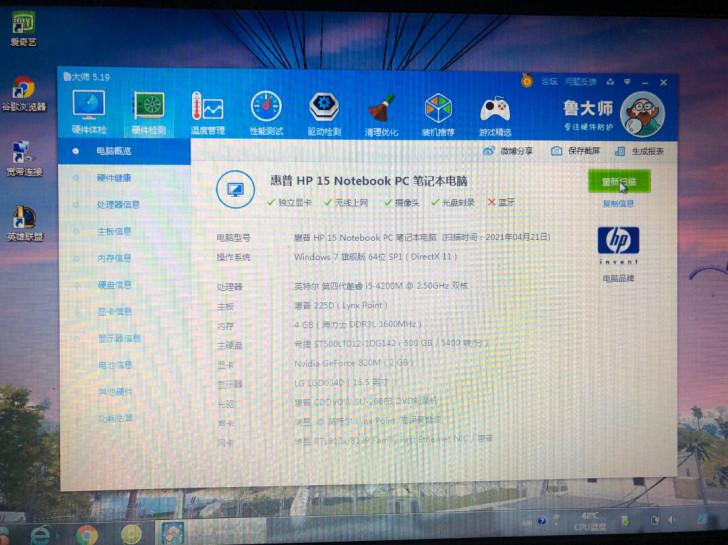Click 复制信息 copy info link
This screenshot has width=728, height=545.
pyautogui.click(x=618, y=203)
